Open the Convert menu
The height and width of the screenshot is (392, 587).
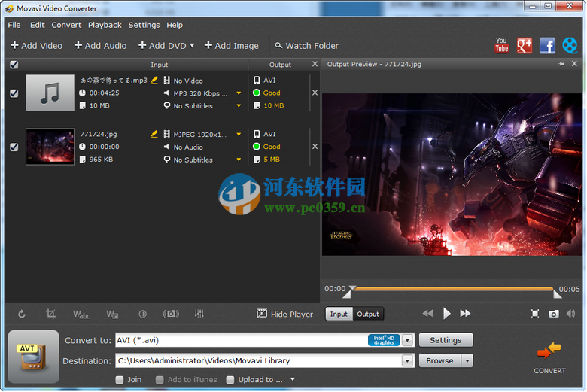coord(66,25)
